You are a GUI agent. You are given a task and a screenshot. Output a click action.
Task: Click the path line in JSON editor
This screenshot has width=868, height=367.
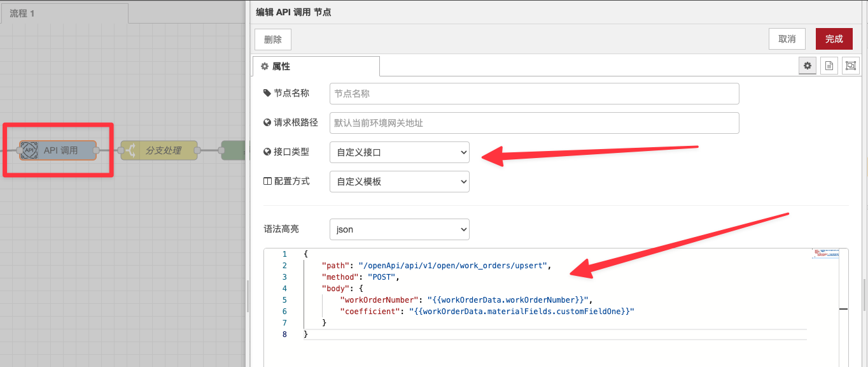point(436,266)
